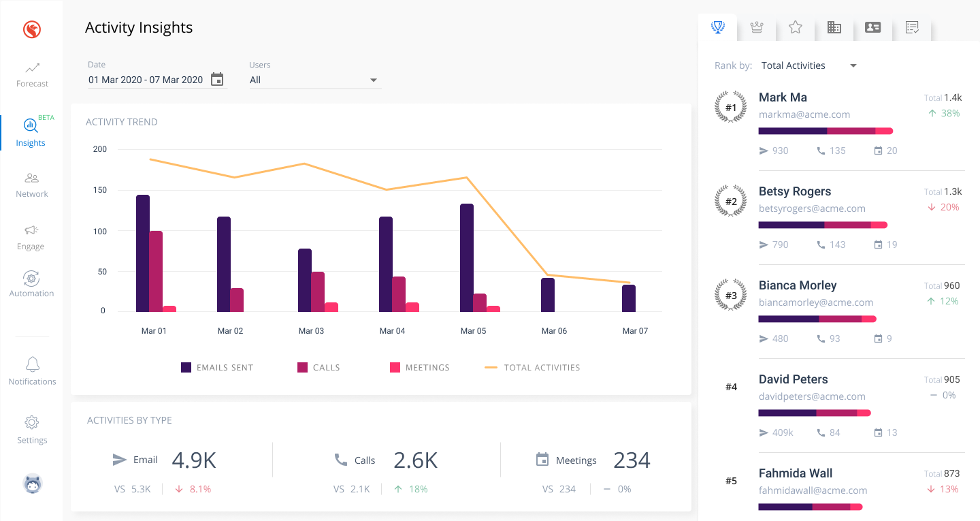This screenshot has width=980, height=521.
Task: Toggle Calls series in chart legend
Action: 318,368
